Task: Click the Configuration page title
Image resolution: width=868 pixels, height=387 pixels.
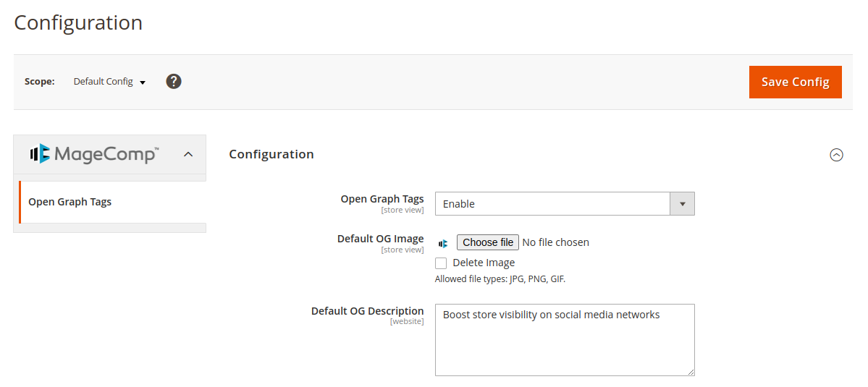Action: (x=78, y=22)
